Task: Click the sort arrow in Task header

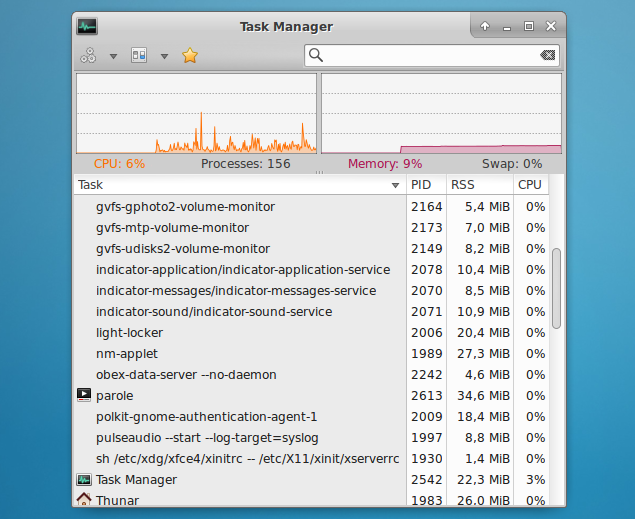Action: tap(396, 185)
